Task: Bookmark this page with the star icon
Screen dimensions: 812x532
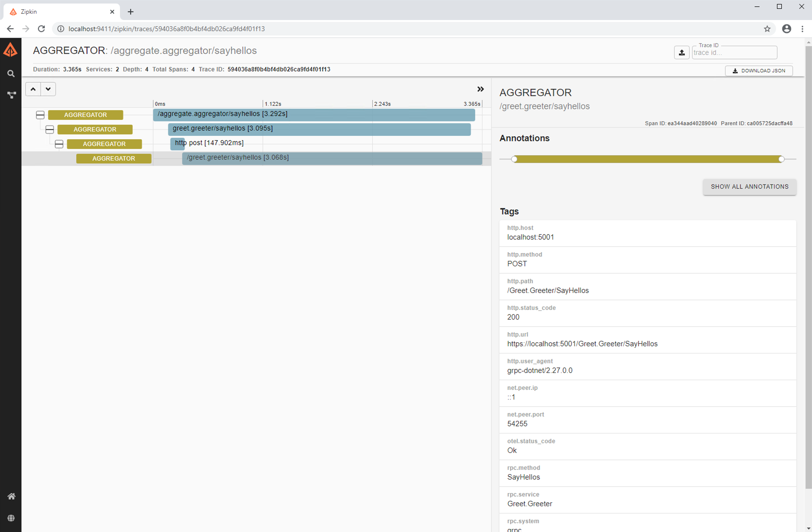Action: [x=767, y=29]
